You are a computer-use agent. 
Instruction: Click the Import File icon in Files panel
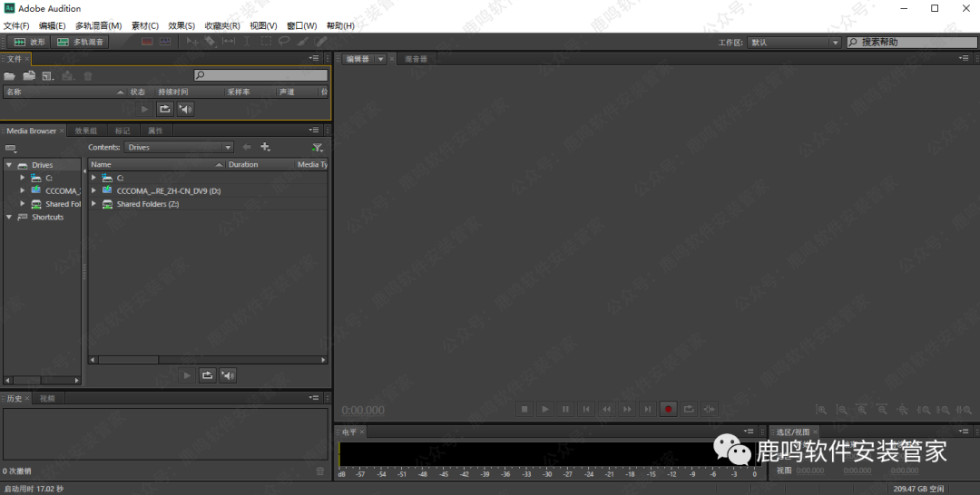(x=29, y=76)
